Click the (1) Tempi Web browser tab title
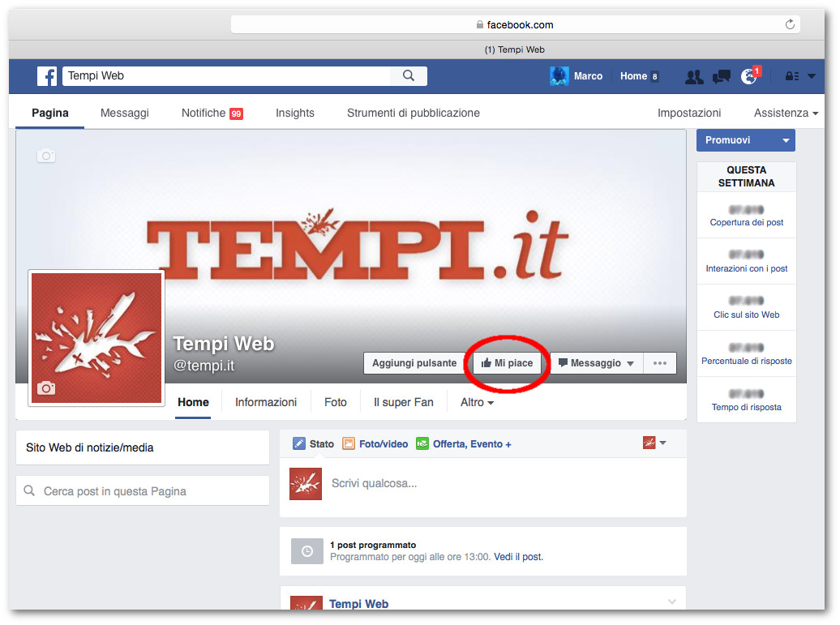 514,49
